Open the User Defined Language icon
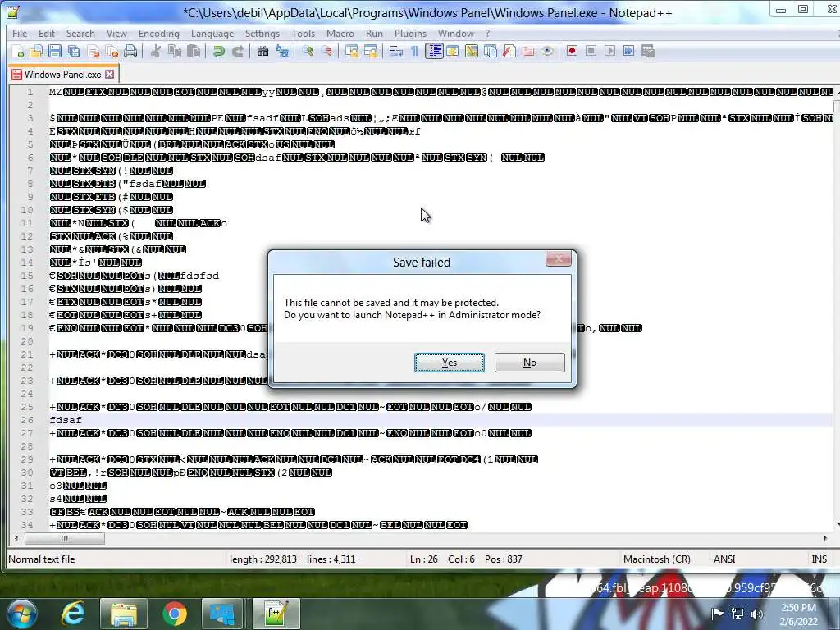Image resolution: width=840 pixels, height=630 pixels. (x=453, y=52)
